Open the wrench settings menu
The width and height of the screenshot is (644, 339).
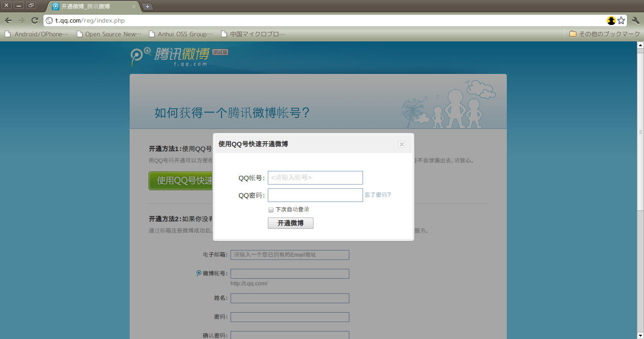636,20
